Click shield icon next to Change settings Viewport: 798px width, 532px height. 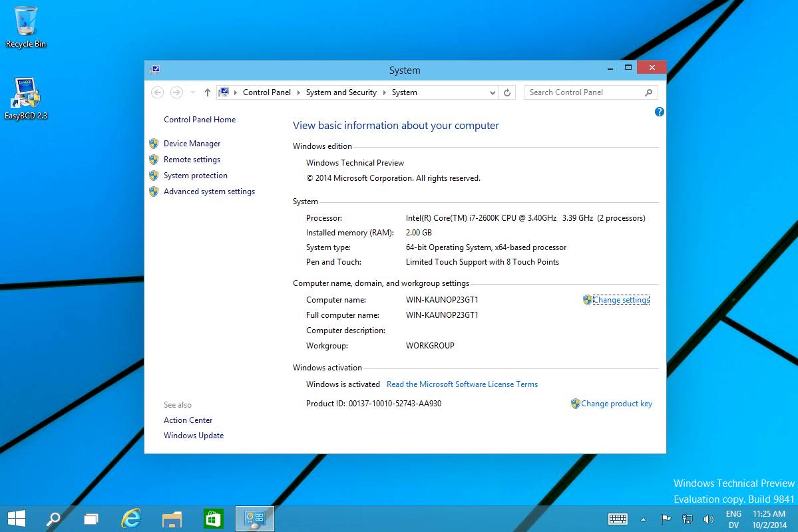point(587,300)
